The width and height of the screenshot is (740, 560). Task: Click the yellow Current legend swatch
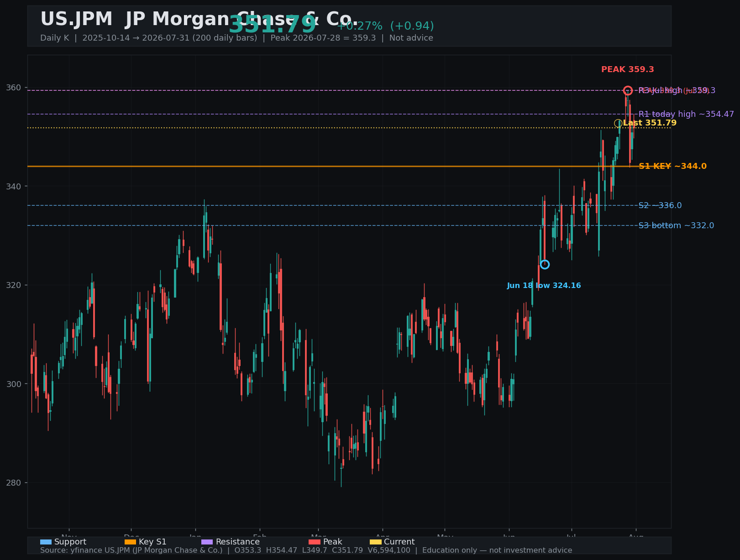point(375,542)
